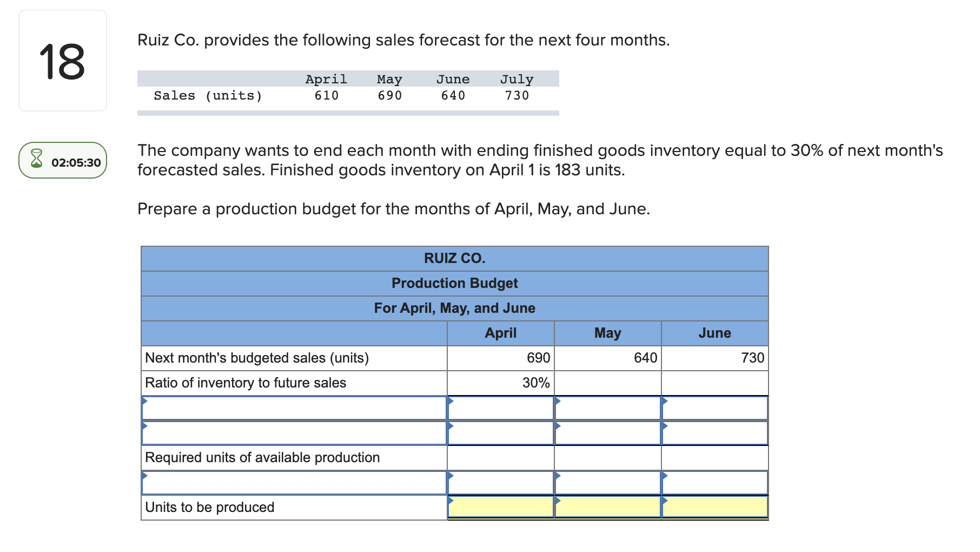Image resolution: width=980 pixels, height=552 pixels.
Task: Click yellow April Units to be produced cell
Action: coord(501,507)
